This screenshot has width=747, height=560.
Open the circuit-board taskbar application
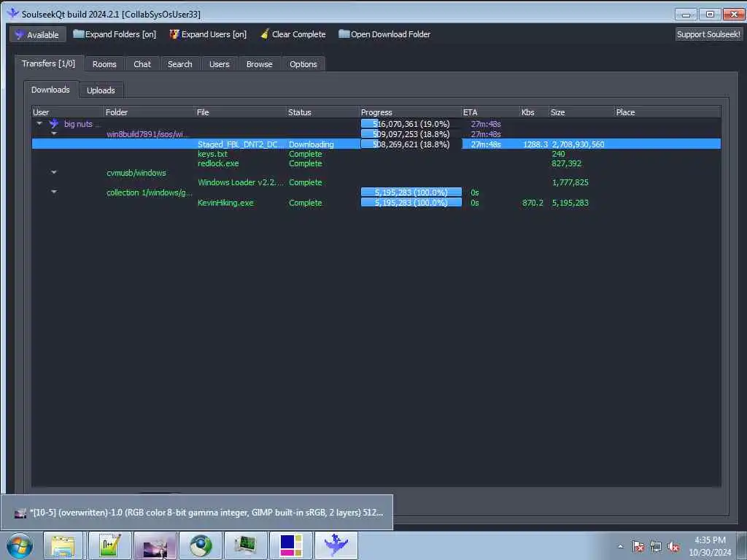[x=246, y=545]
